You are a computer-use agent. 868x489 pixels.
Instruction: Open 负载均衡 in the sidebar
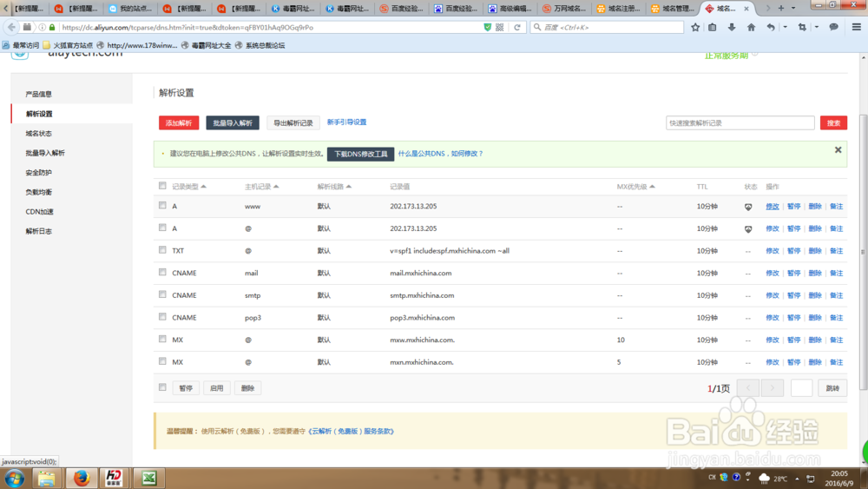point(39,192)
